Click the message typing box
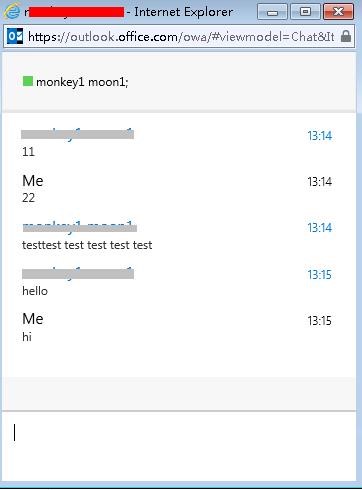Viewport: 362px width, 490px height. pos(179,446)
